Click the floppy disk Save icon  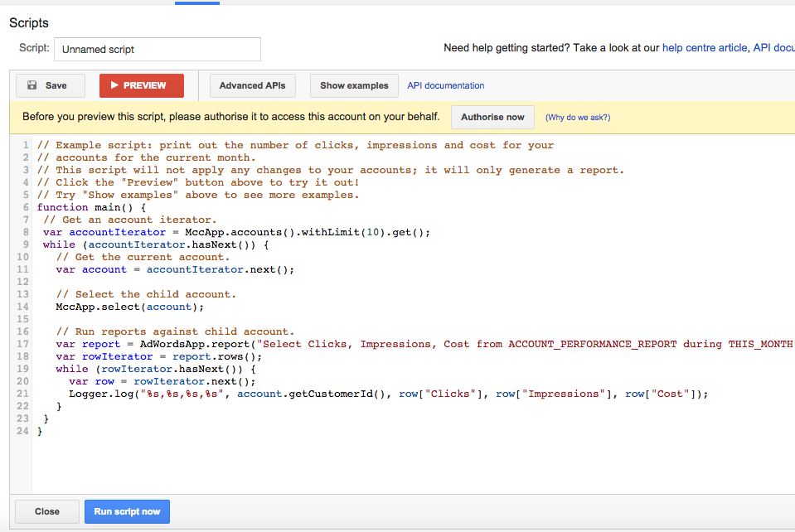point(32,85)
